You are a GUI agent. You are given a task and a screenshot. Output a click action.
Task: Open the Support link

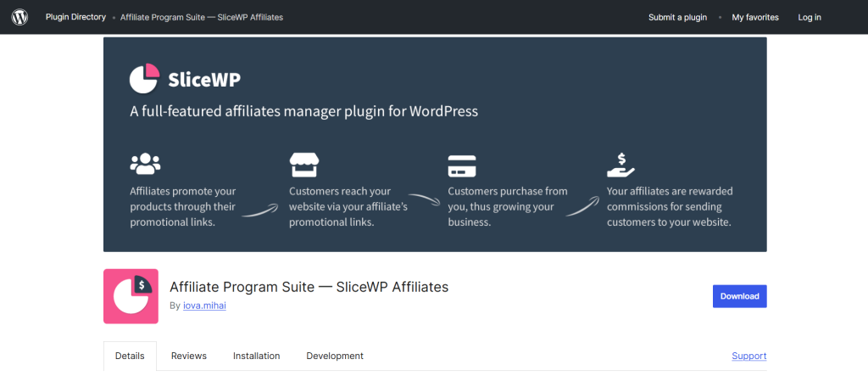pyautogui.click(x=749, y=356)
